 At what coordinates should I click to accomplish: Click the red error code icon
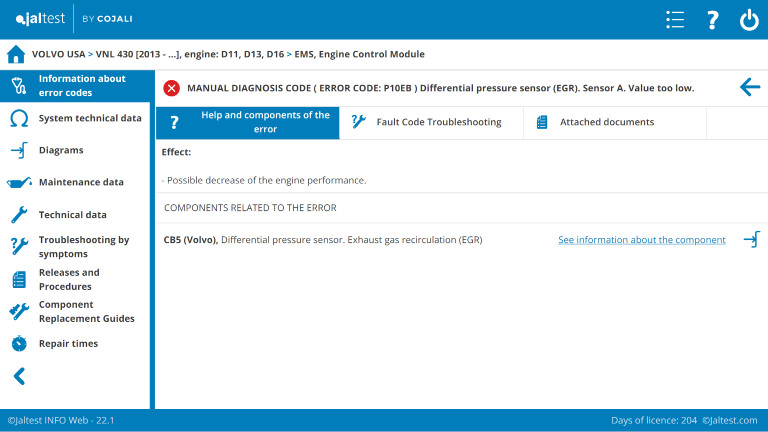tap(171, 88)
